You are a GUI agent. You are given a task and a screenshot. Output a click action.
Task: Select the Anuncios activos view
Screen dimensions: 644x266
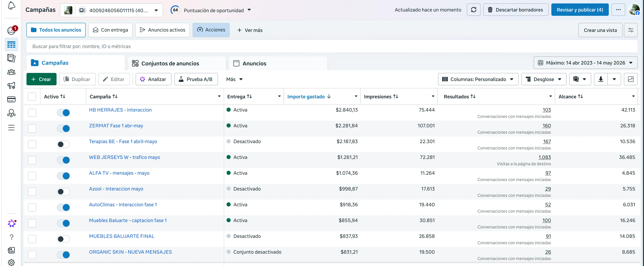(162, 30)
